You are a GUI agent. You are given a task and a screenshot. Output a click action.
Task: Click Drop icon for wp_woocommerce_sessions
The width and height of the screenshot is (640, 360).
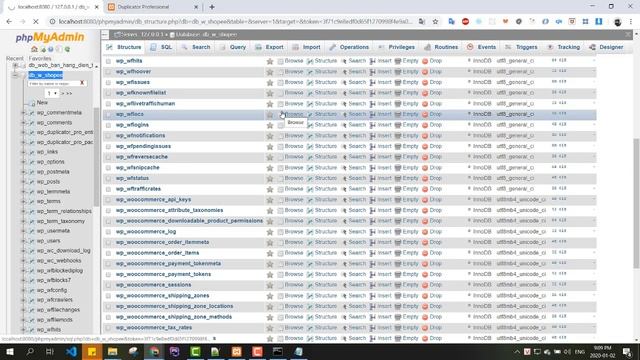[x=425, y=285]
